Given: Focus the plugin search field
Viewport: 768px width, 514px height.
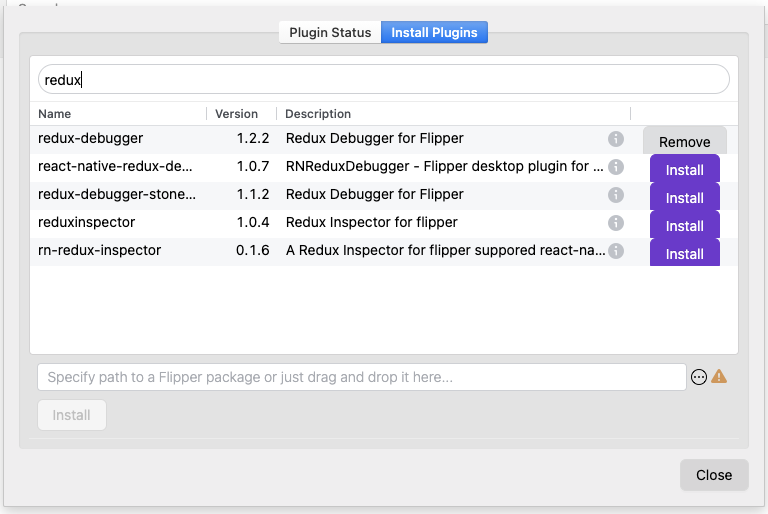Looking at the screenshot, I should click(384, 79).
